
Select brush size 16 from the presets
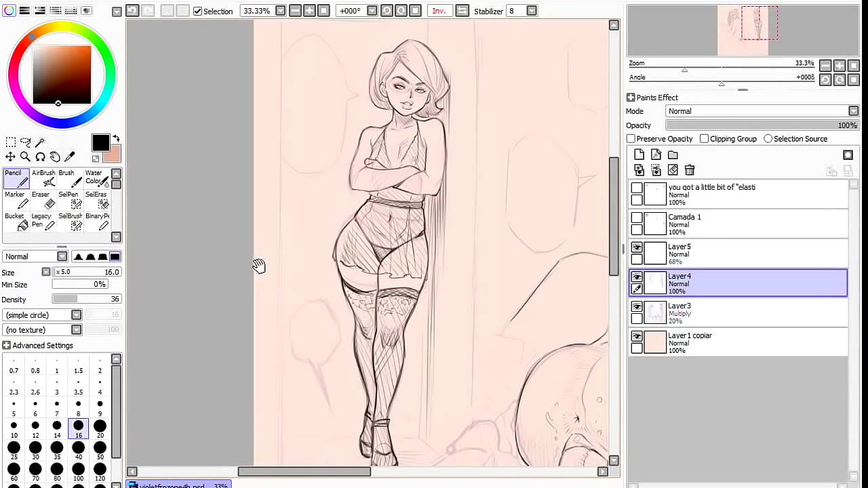pos(78,426)
